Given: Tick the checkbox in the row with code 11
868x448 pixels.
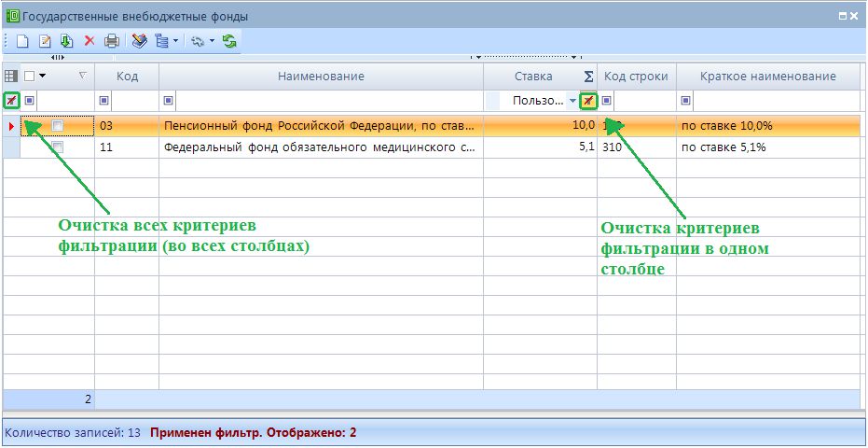Looking at the screenshot, I should 58,147.
